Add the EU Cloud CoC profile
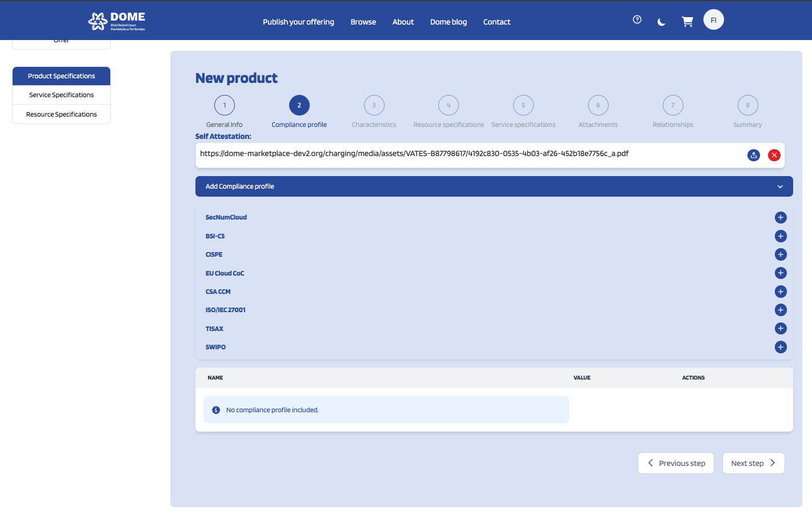Screen dimensions: 812x518 point(781,273)
